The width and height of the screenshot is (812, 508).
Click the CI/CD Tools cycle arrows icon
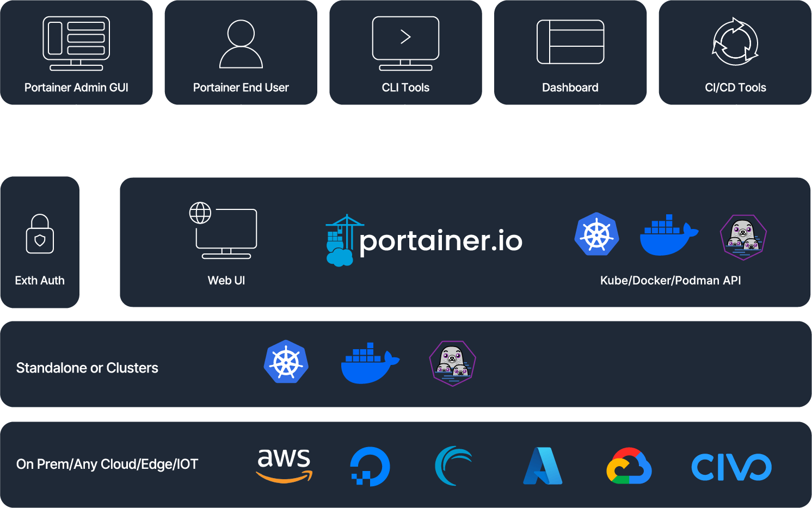click(735, 42)
